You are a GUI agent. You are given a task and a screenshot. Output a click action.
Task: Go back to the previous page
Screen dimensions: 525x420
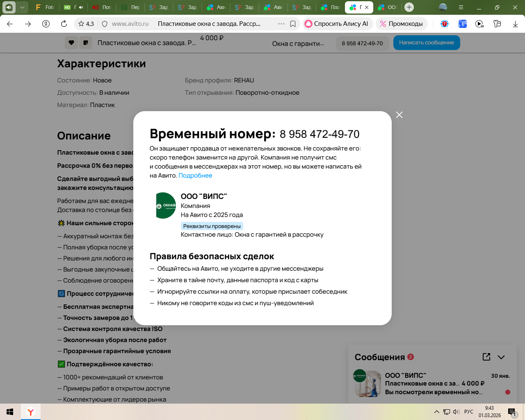coord(10,24)
